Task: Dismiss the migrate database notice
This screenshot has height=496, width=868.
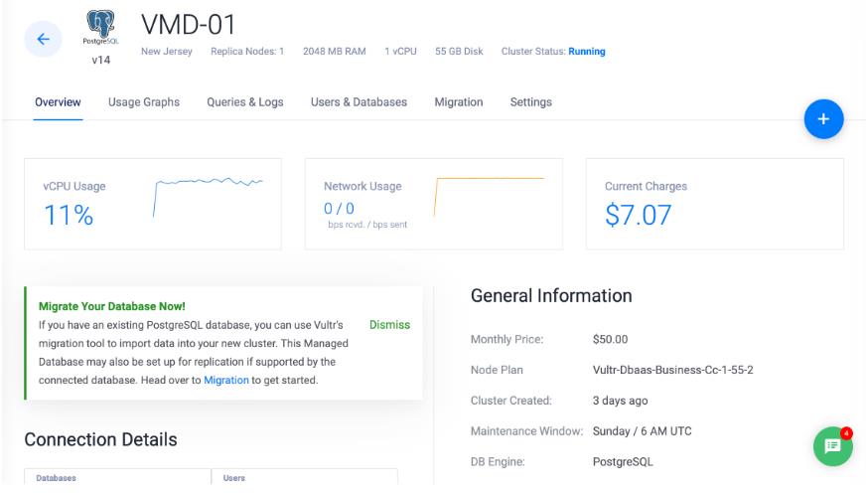Action: click(x=389, y=325)
